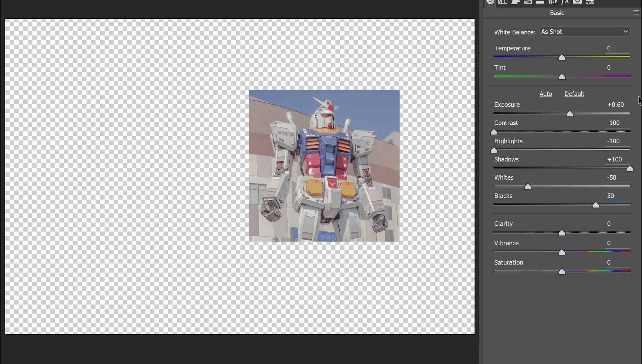
Task: Click the Highlights value field showing -100
Action: (x=617, y=141)
